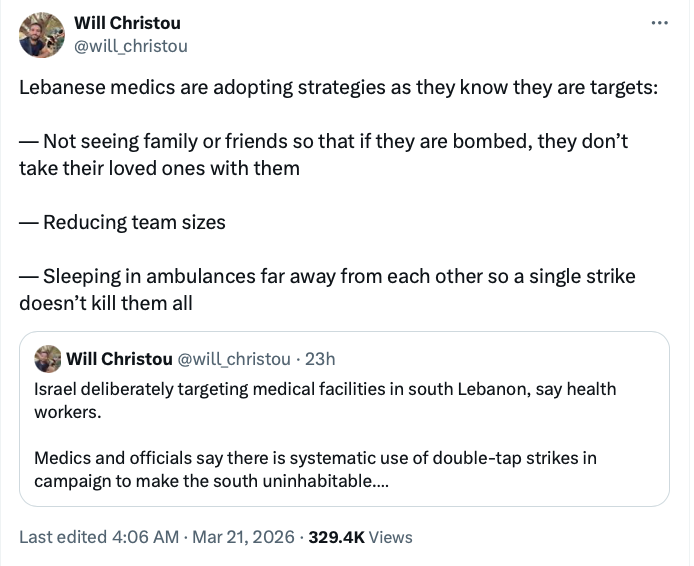The height and width of the screenshot is (566, 694).
Task: Open the quoted tweet's 23h timestamp
Action: click(x=320, y=359)
